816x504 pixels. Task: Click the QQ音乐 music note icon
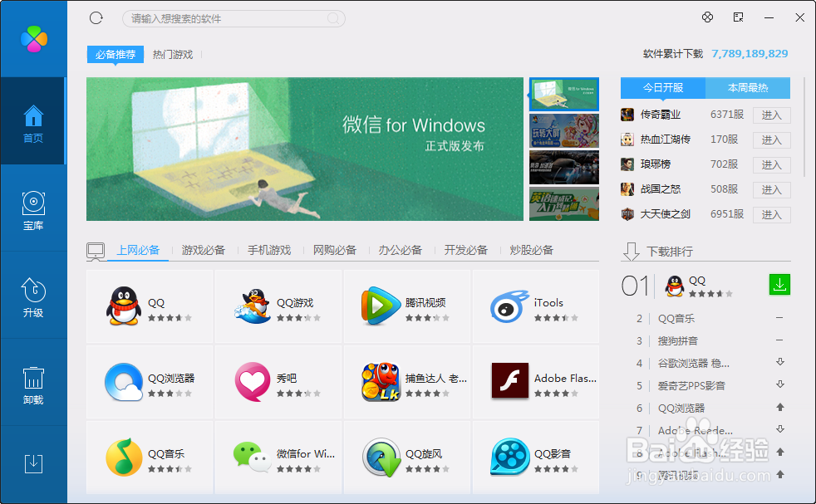[124, 458]
